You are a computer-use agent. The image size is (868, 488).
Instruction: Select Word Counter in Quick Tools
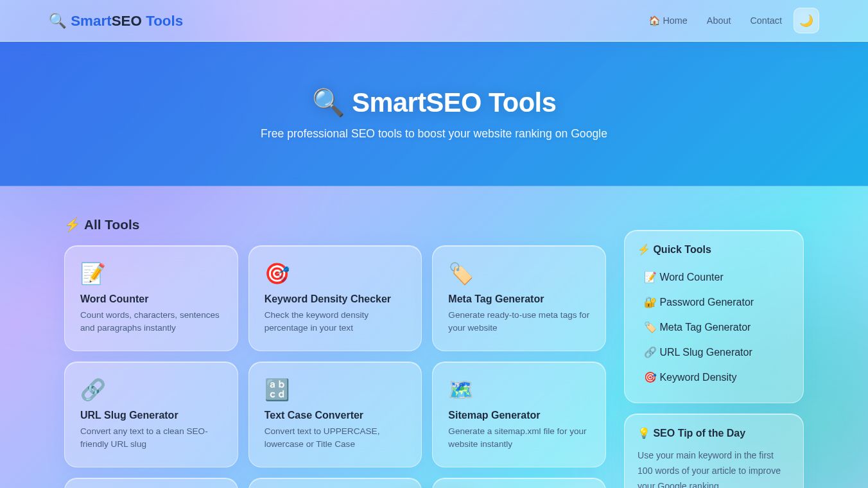click(714, 277)
